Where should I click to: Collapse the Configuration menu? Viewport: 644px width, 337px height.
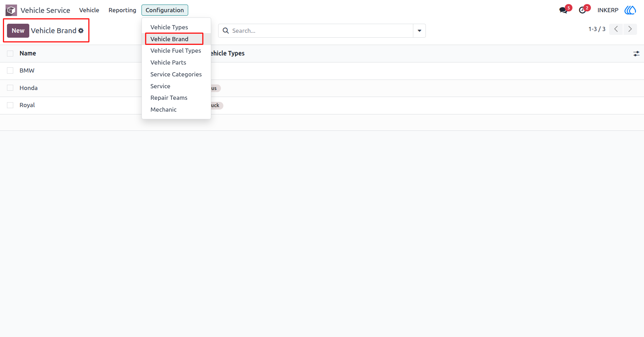pos(165,10)
